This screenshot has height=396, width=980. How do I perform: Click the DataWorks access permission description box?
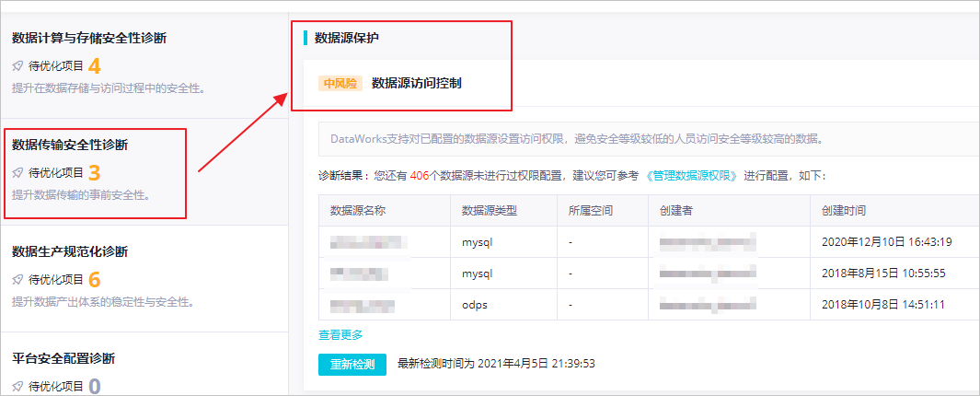tap(649, 139)
